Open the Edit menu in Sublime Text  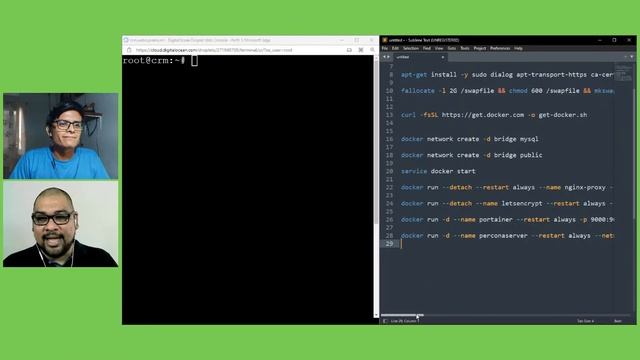pyautogui.click(x=395, y=48)
